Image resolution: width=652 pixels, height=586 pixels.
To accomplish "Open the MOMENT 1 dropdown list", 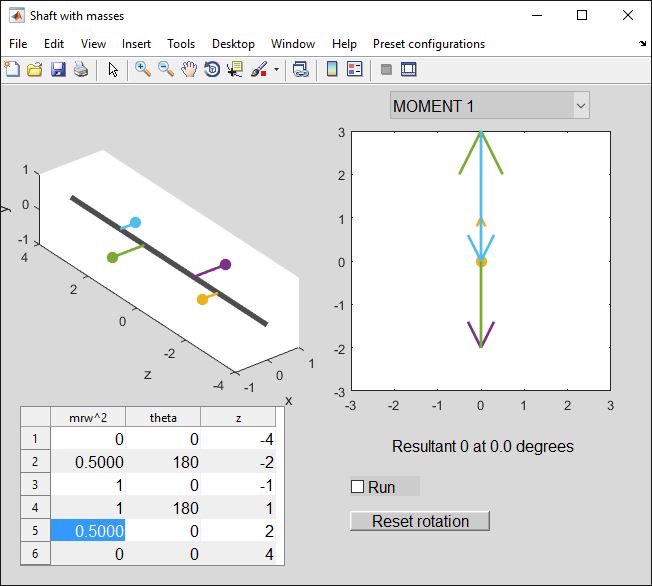I will [489, 105].
